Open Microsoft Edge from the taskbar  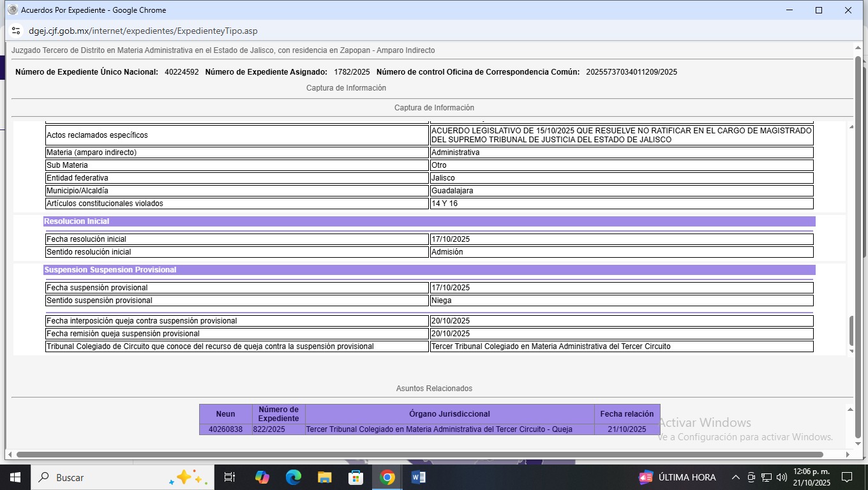[x=294, y=477]
